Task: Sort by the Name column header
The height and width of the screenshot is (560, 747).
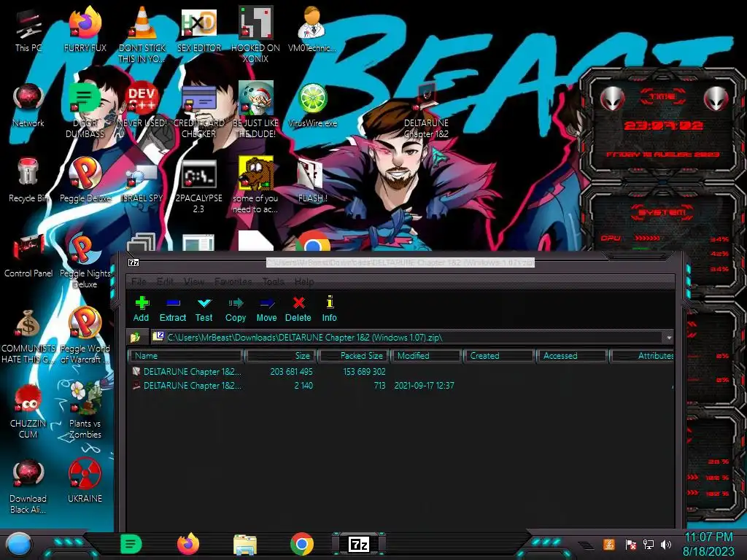Action: click(186, 356)
